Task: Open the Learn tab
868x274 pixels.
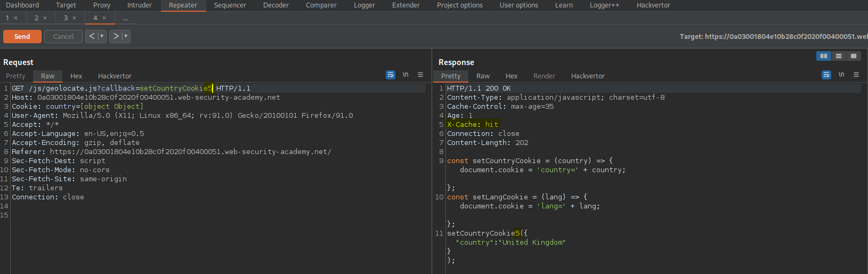Action: click(x=564, y=5)
